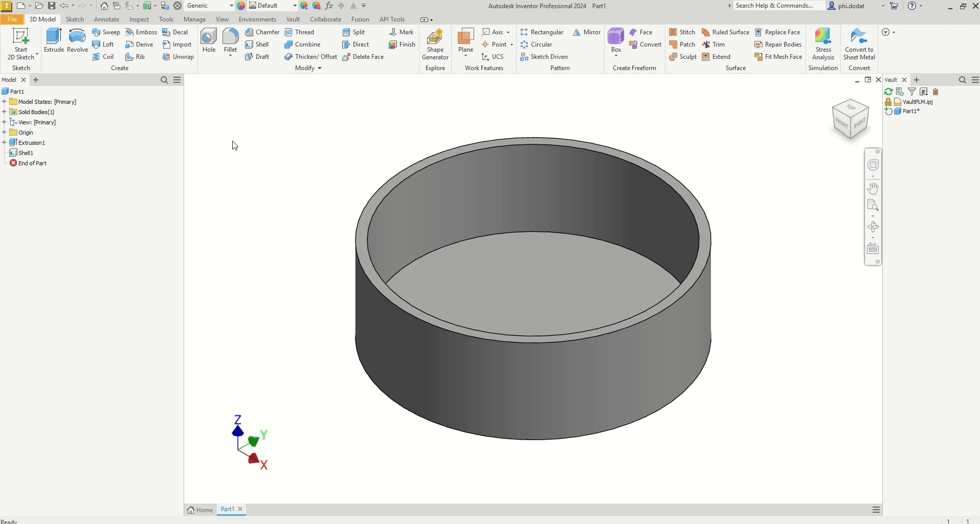Screen dimensions: 980x524
Task: Select the Extrude tool
Action: [x=54, y=40]
